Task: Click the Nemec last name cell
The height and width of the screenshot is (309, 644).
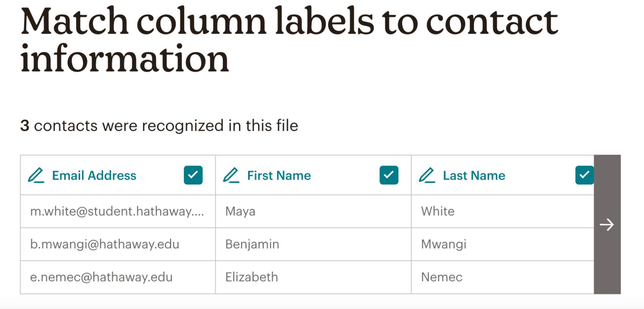Action: click(442, 277)
